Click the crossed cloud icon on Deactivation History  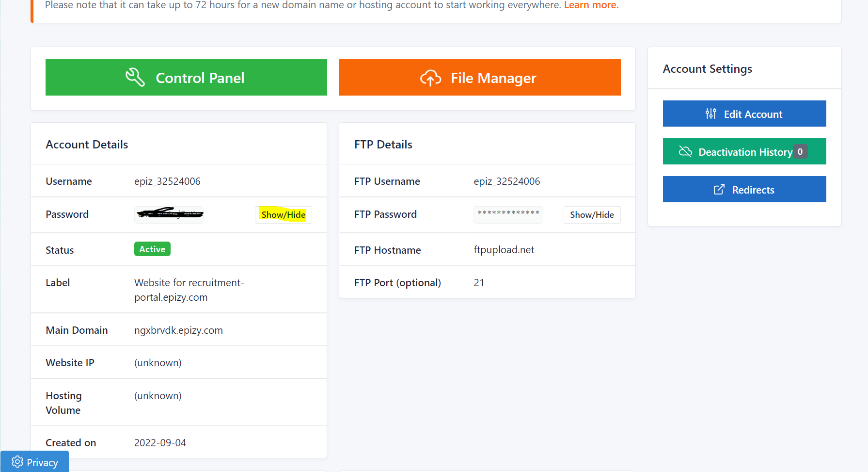685,151
